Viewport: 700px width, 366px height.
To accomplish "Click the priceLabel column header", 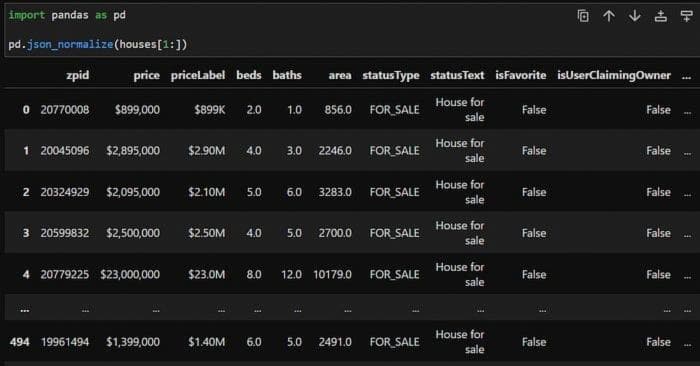I will 198,75.
